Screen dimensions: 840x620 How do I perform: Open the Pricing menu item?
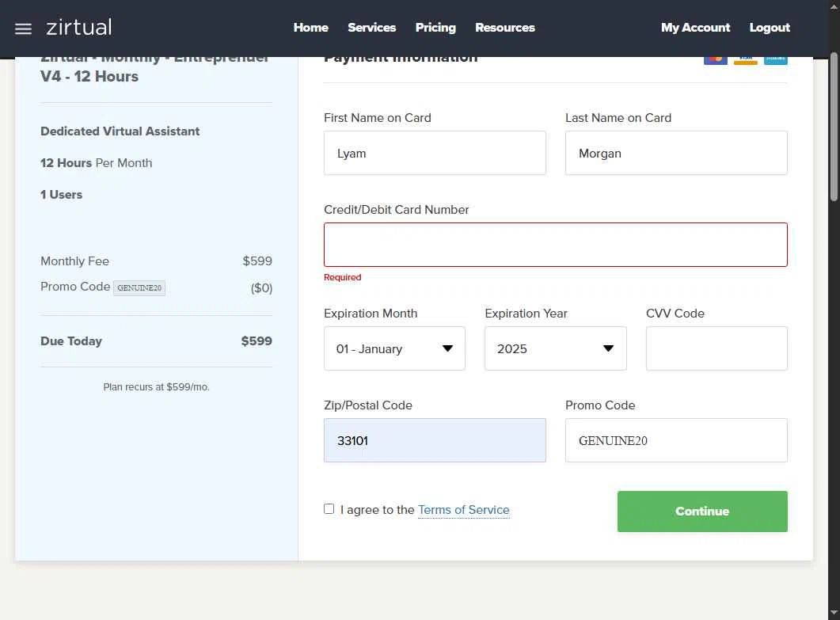click(x=435, y=28)
